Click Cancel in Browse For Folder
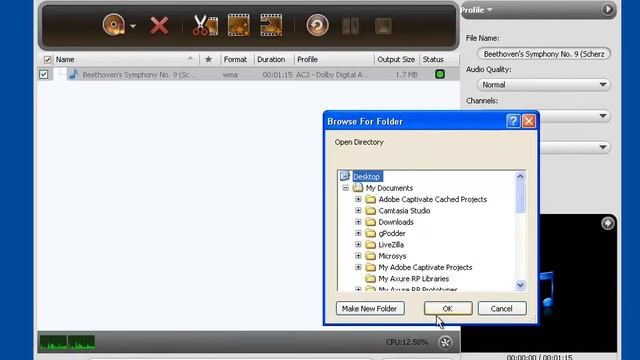The height and width of the screenshot is (360, 640). click(x=502, y=309)
